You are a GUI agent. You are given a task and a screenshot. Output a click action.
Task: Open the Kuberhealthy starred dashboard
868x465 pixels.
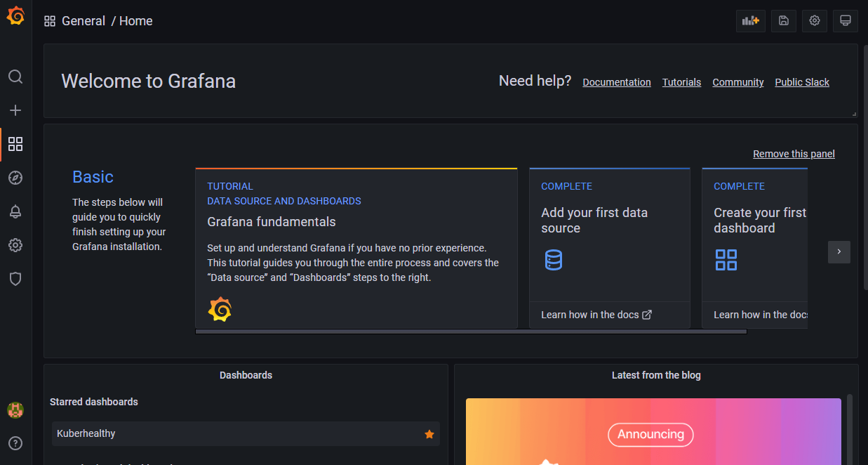[246, 433]
